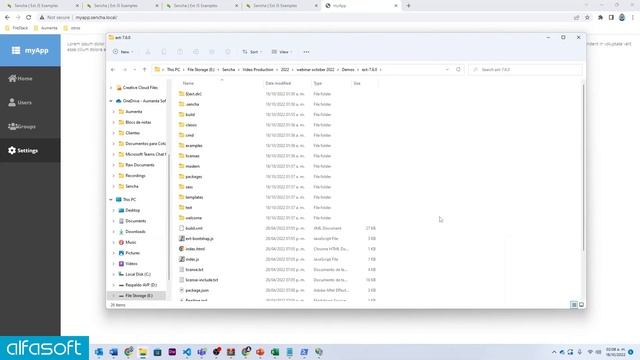640x360 pixels.
Task: Select Videos in the navigation pane
Action: (x=131, y=264)
